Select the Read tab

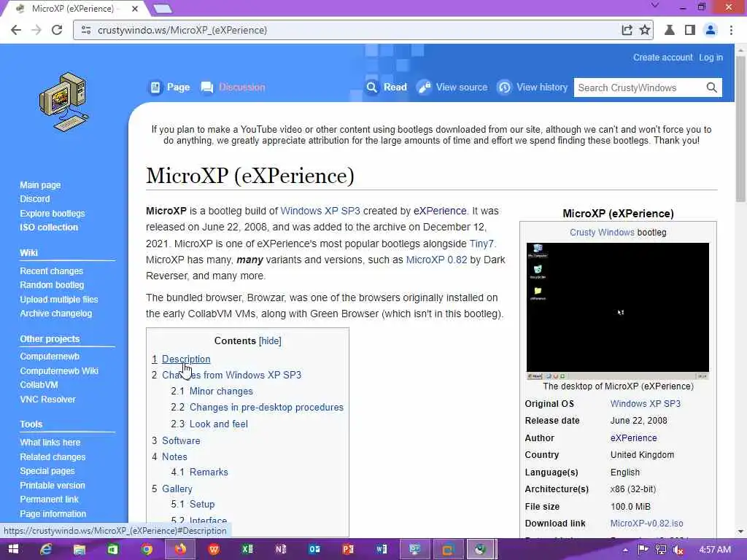pos(386,87)
